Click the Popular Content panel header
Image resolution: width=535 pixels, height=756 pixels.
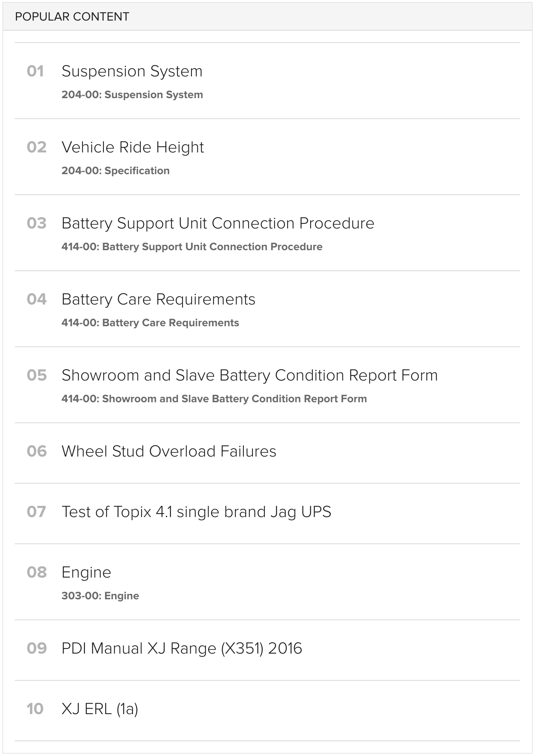click(267, 17)
